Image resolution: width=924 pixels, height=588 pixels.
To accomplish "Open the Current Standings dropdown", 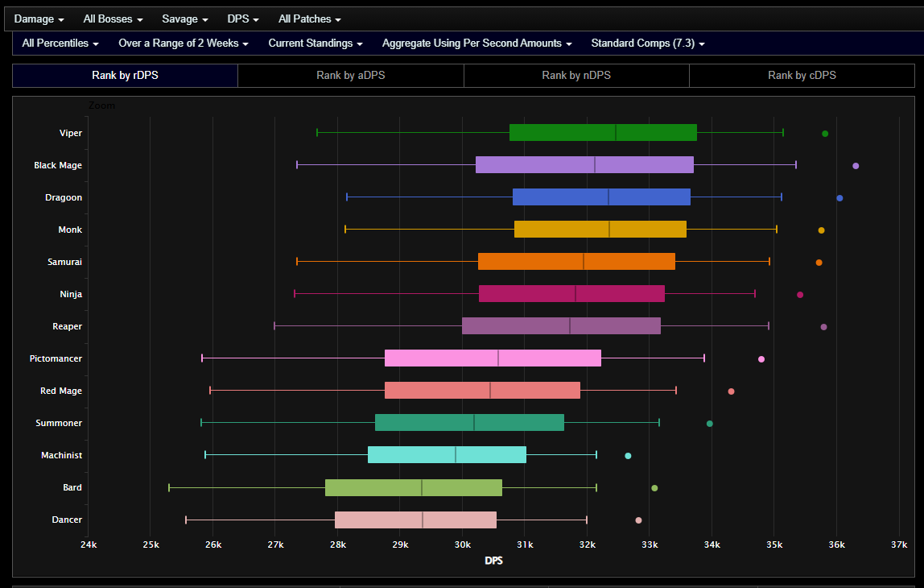I will [x=315, y=43].
